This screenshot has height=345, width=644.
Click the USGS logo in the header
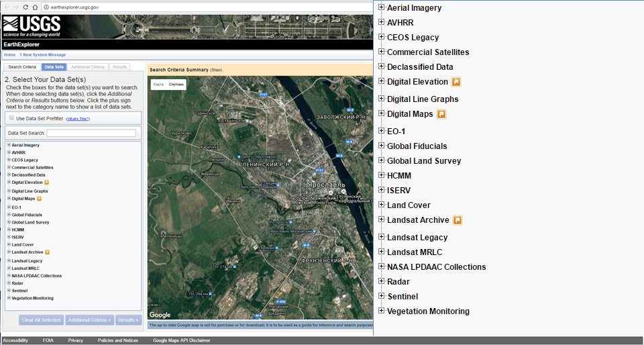(32, 25)
